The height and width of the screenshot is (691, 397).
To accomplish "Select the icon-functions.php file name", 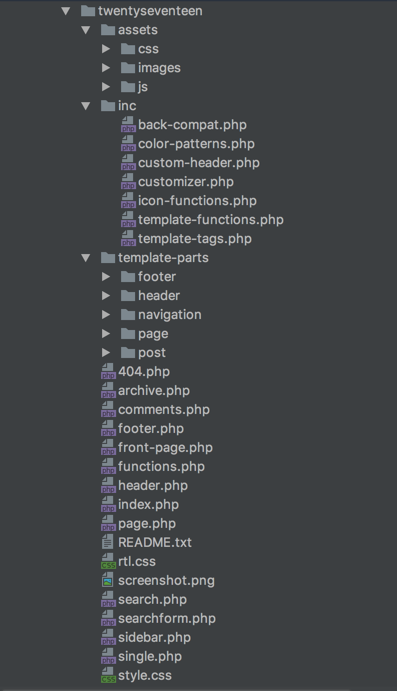I will [197, 201].
